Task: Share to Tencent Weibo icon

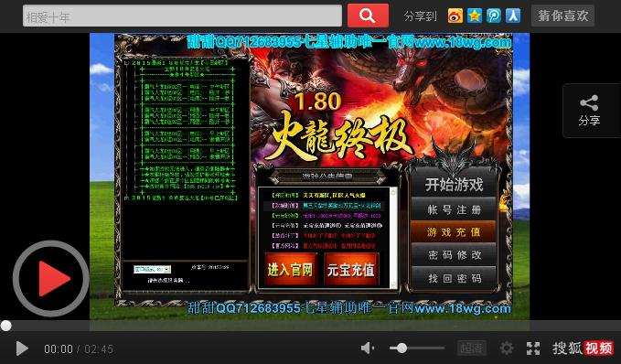Action: coord(494,16)
